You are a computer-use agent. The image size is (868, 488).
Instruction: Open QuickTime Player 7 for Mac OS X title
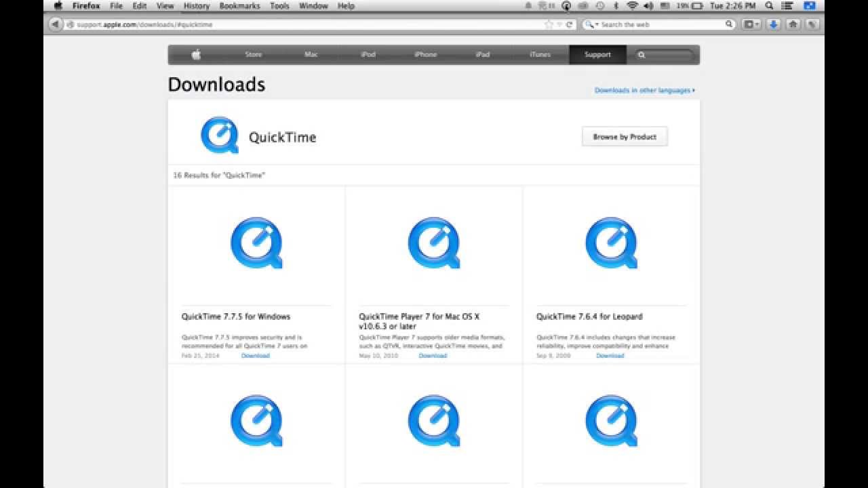419,321
